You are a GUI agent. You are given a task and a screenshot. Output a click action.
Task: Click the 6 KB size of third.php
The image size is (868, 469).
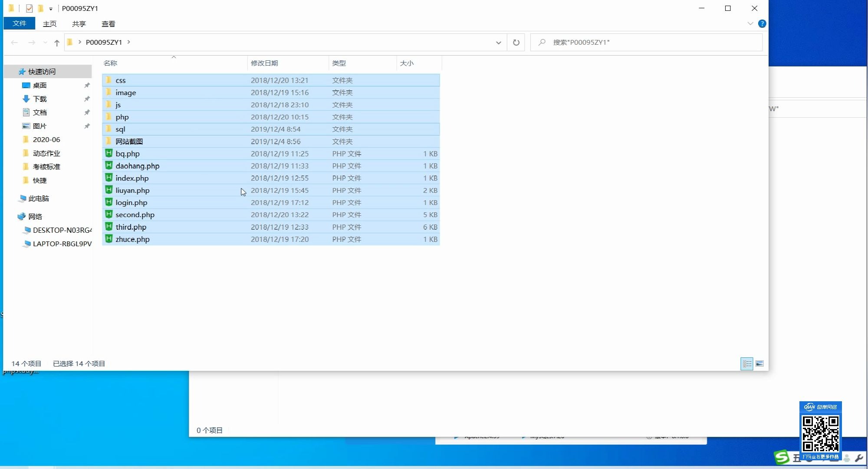(430, 227)
